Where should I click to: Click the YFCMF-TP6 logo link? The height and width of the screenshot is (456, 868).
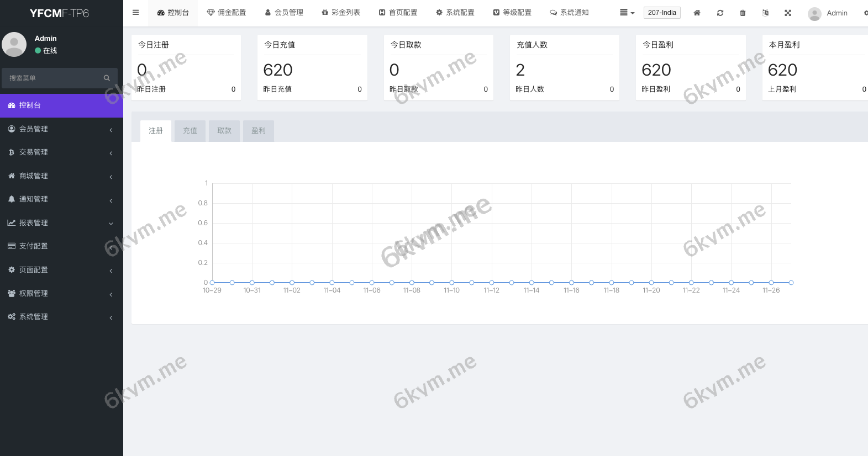59,13
